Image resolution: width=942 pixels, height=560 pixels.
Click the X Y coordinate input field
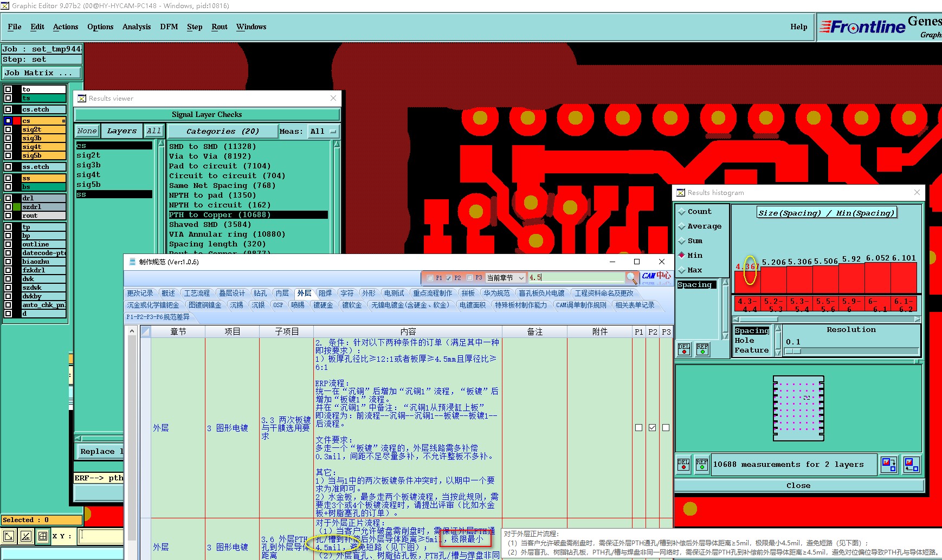click(x=101, y=536)
